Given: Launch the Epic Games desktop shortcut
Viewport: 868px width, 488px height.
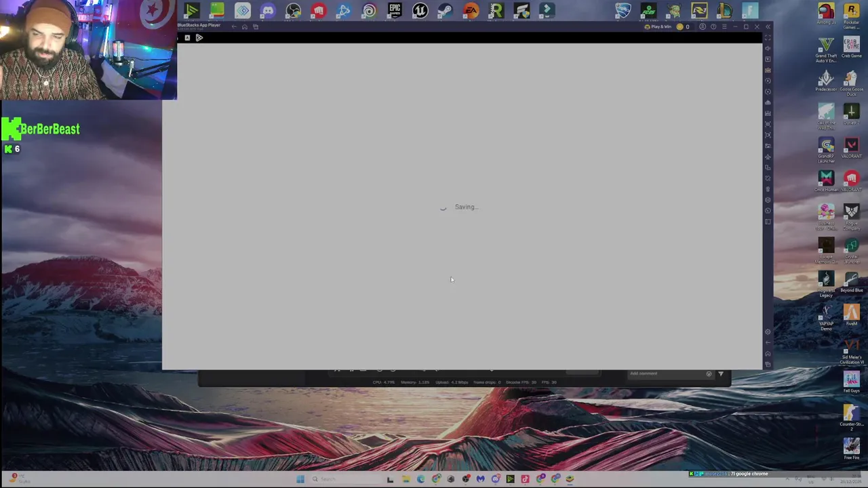Looking at the screenshot, I should (x=395, y=11).
